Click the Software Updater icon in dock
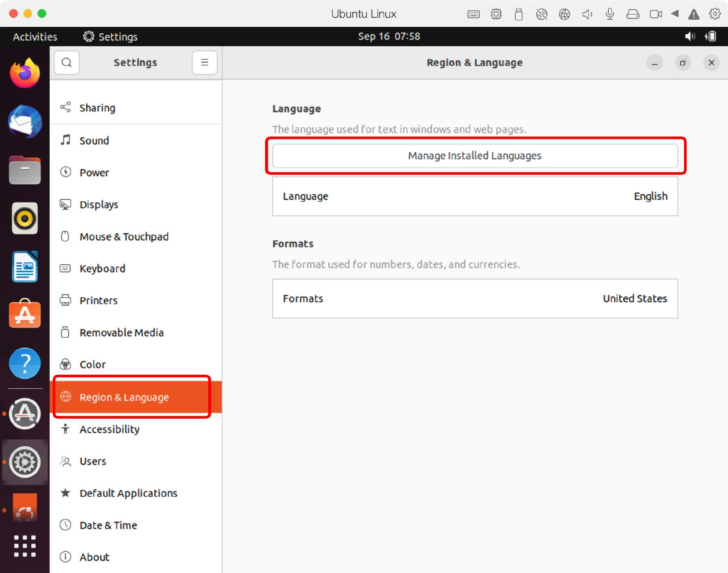This screenshot has width=728, height=573. 25,412
